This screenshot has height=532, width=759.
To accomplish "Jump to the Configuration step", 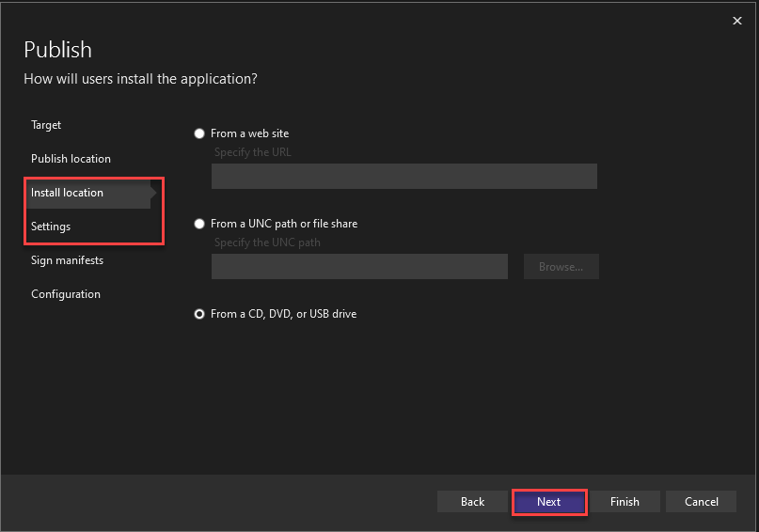I will pos(66,294).
